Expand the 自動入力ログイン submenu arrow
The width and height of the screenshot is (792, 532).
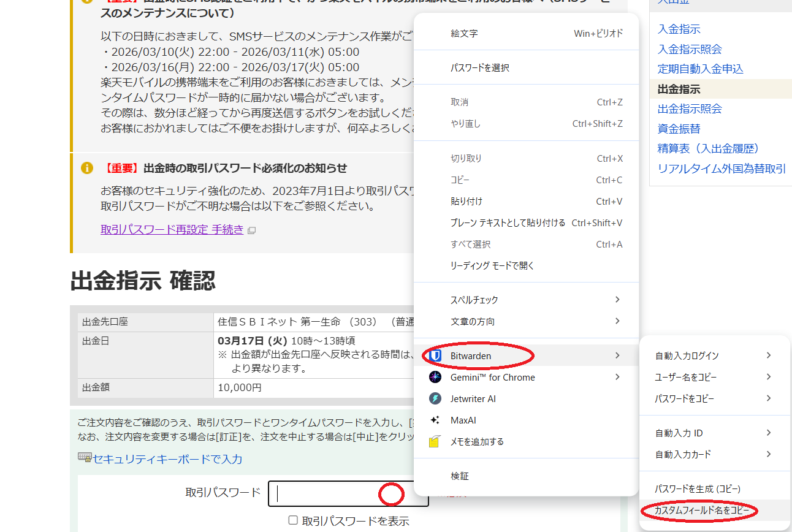(x=769, y=355)
